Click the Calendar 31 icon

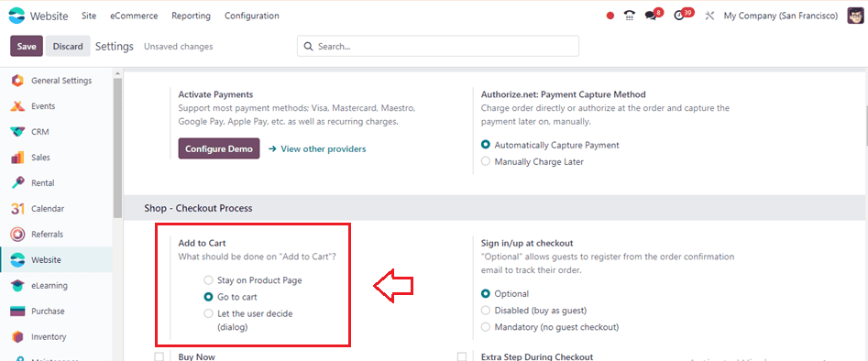coord(17,209)
